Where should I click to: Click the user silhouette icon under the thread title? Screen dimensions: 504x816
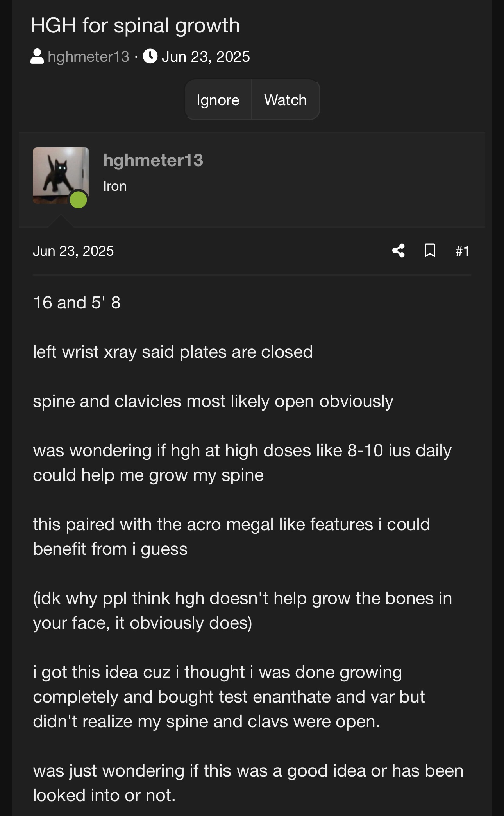click(37, 56)
